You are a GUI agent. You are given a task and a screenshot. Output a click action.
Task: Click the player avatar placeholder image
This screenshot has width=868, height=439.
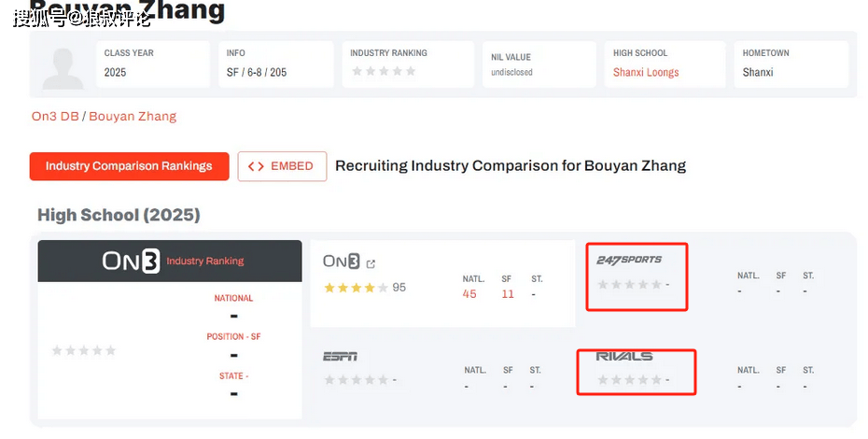click(x=63, y=67)
